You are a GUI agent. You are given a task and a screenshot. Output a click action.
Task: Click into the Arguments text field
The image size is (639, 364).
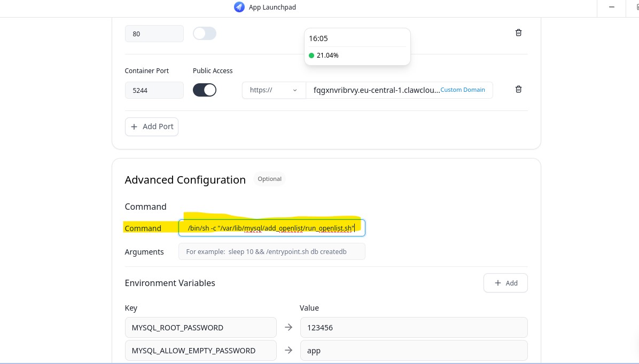pos(271,251)
